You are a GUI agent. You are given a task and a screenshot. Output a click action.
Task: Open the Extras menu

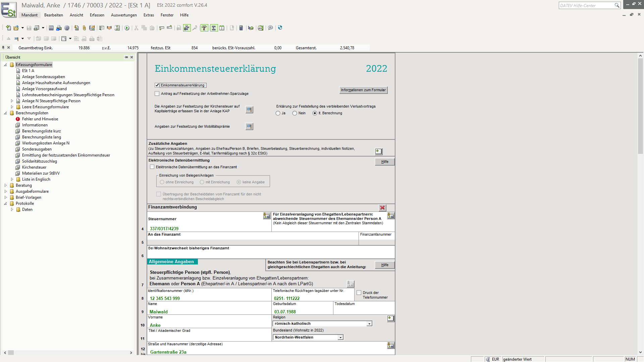pos(149,15)
